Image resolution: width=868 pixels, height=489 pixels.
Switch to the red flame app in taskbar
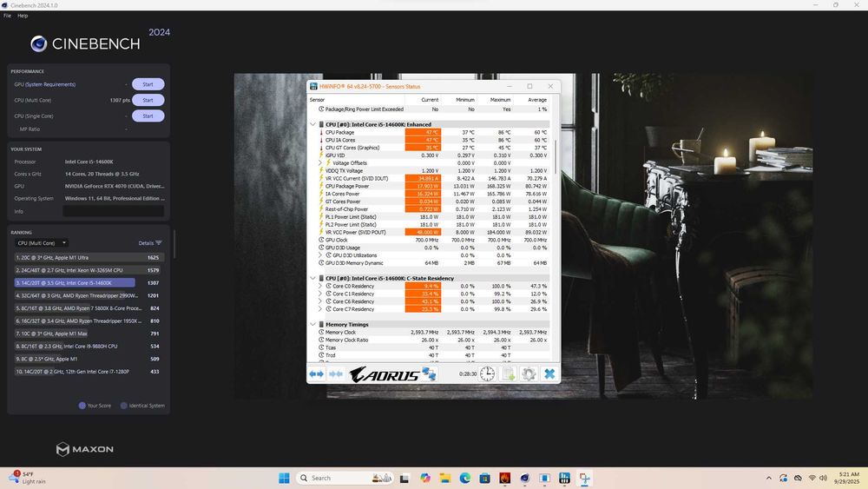click(x=505, y=478)
